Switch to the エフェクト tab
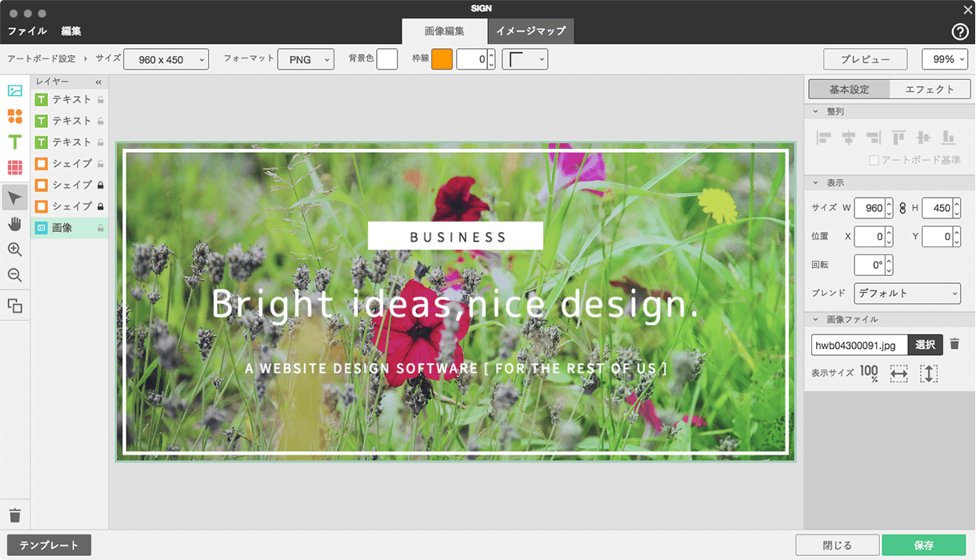976x560 pixels. [x=930, y=90]
